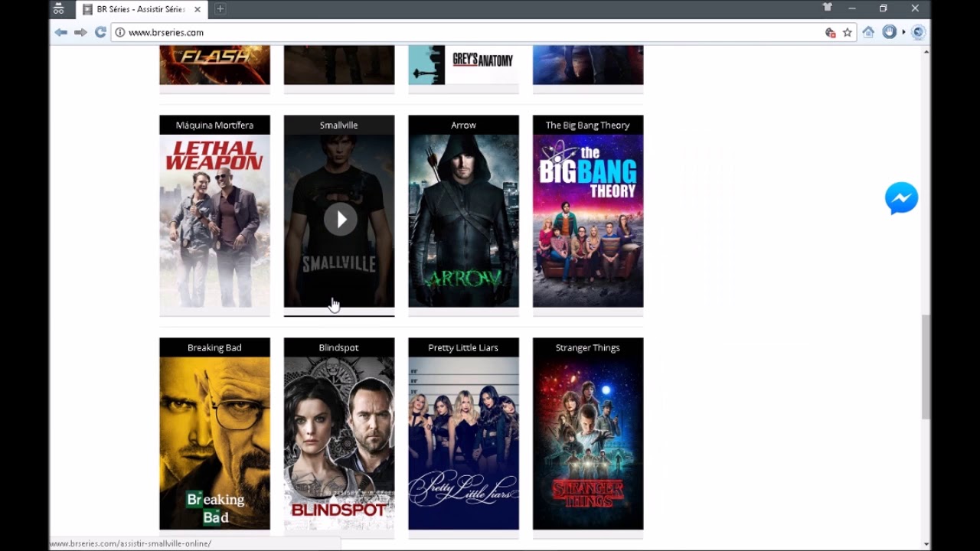Image resolution: width=980 pixels, height=551 pixels.
Task: Click the scrollbar down arrow
Action: coord(926,544)
